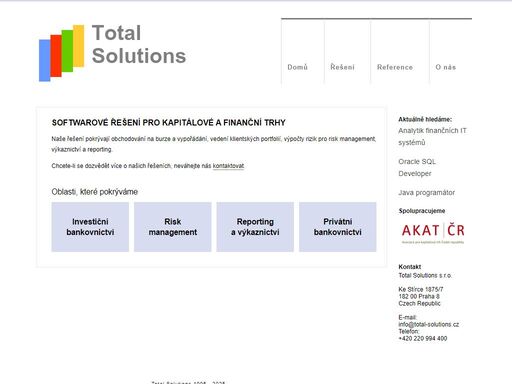Click the info@total-solutions.cz email address
512x384 pixels.
click(429, 324)
